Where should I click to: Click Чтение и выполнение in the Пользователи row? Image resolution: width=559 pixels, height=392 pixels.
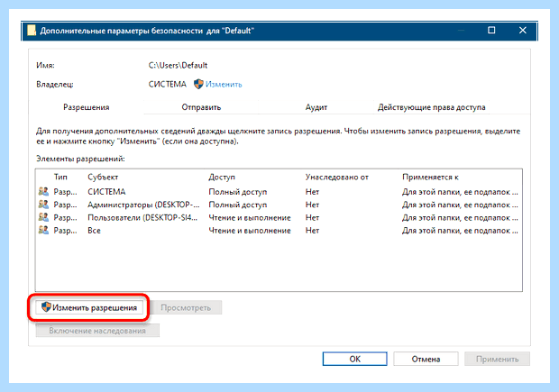click(250, 217)
